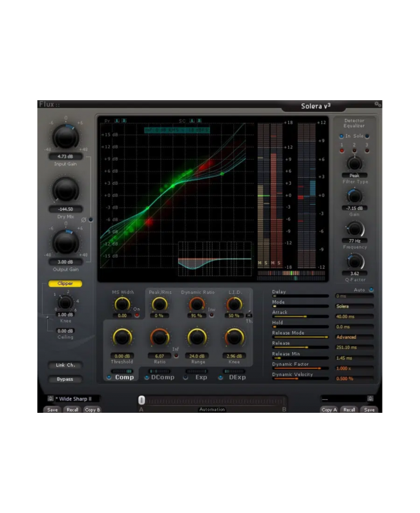Image resolution: width=420 pixels, height=513 pixels.
Task: Select equalizer band 1 LED
Action: click(342, 151)
